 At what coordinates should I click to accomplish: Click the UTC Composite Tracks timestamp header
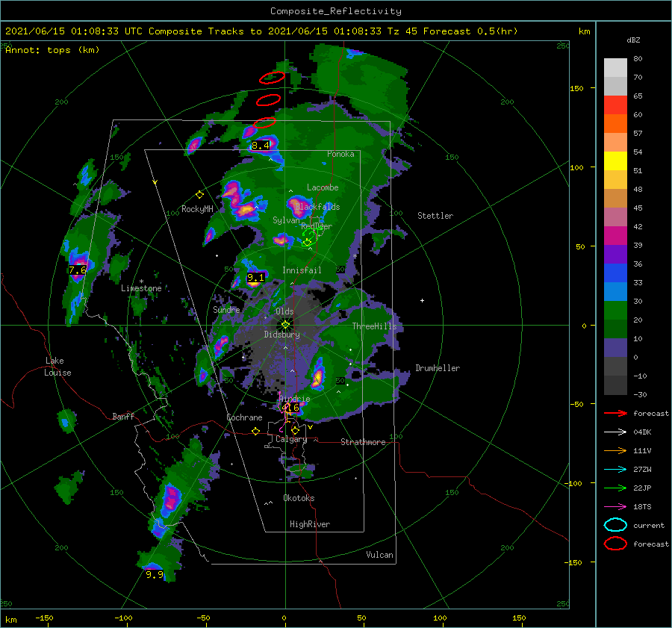(261, 31)
